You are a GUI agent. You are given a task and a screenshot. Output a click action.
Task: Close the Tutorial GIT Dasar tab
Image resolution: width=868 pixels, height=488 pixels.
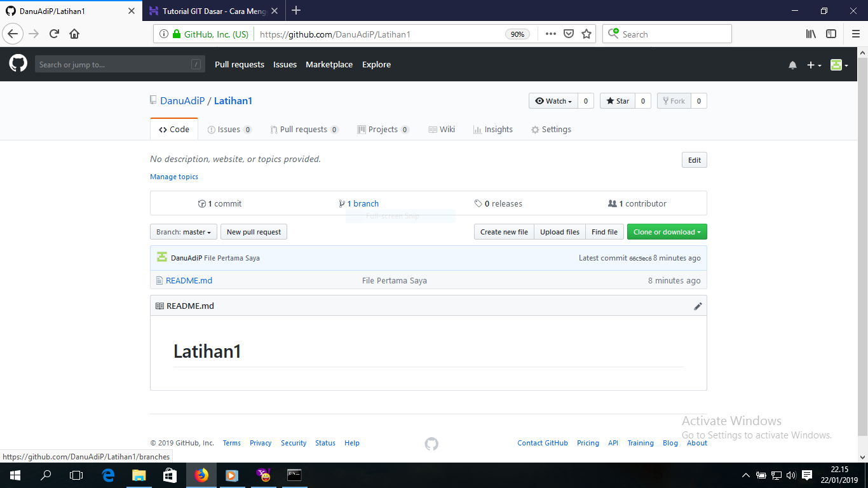click(x=275, y=11)
